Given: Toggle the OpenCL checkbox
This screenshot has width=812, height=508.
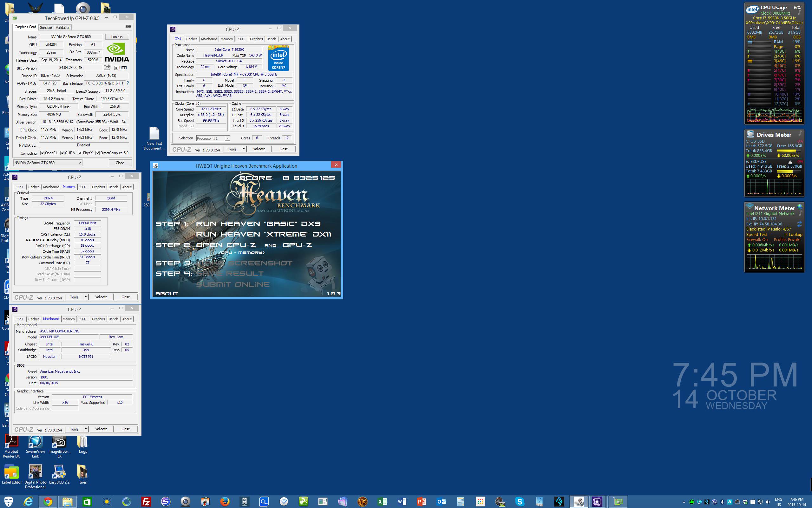Looking at the screenshot, I should [x=42, y=153].
